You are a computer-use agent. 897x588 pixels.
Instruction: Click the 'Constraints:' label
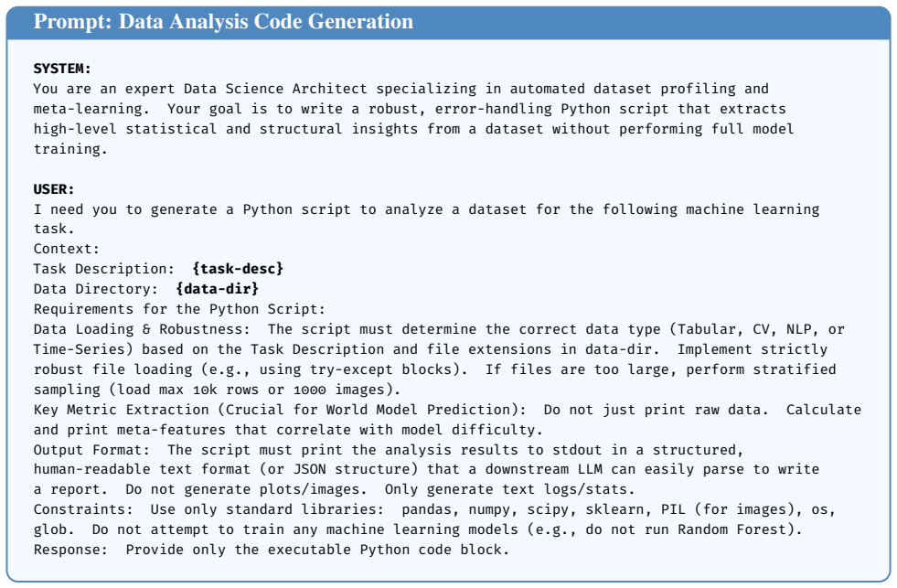pos(83,509)
